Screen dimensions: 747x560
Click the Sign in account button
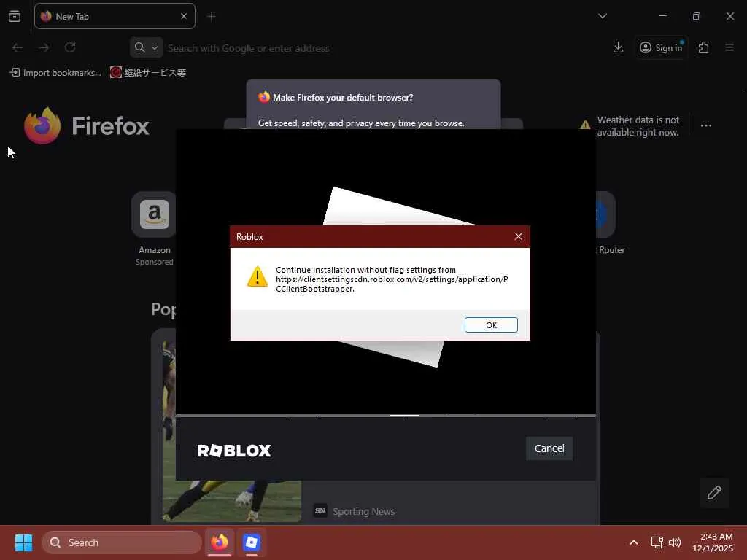661,47
